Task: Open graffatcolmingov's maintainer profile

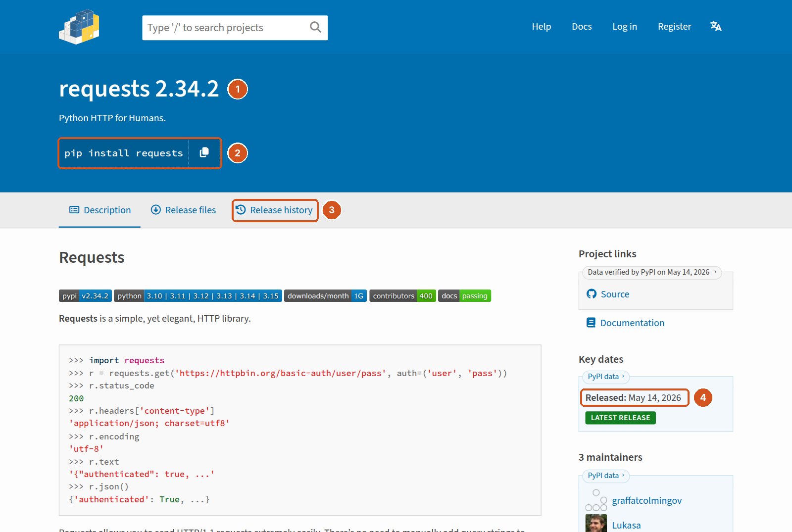Action: [x=646, y=501]
